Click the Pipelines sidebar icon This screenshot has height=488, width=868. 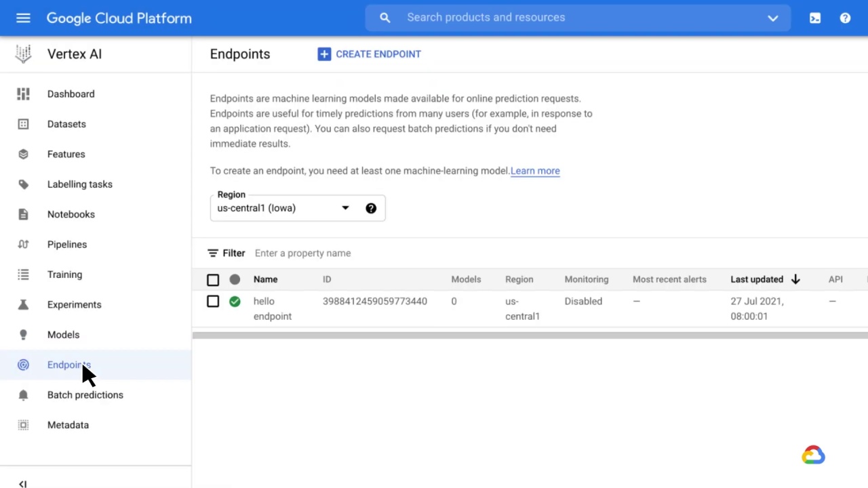[x=23, y=245]
